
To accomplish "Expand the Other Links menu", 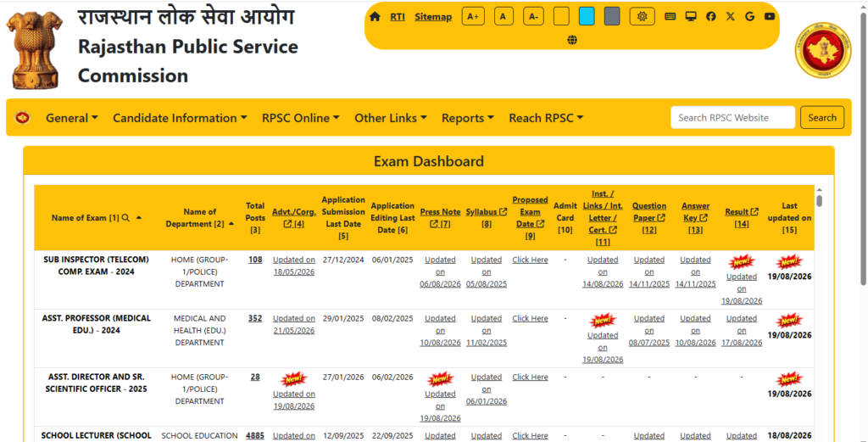I will (391, 118).
